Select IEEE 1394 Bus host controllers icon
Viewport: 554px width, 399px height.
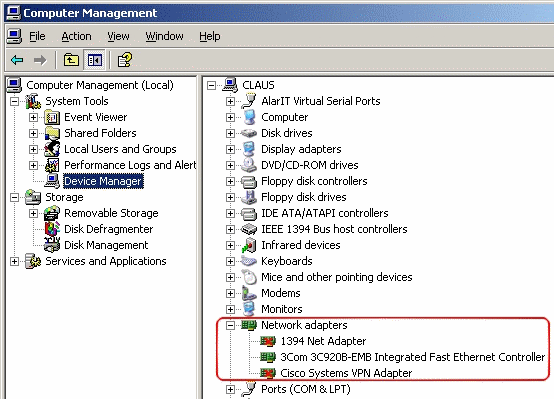pos(249,229)
